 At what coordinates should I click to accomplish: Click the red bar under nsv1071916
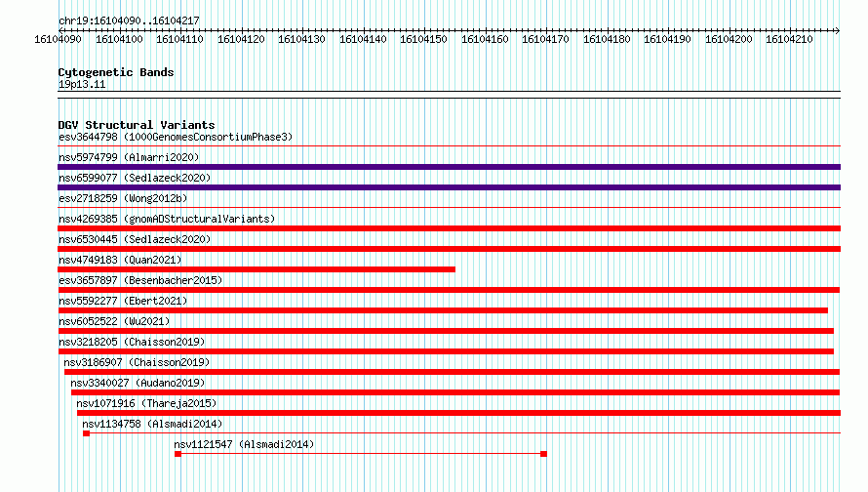[459, 413]
